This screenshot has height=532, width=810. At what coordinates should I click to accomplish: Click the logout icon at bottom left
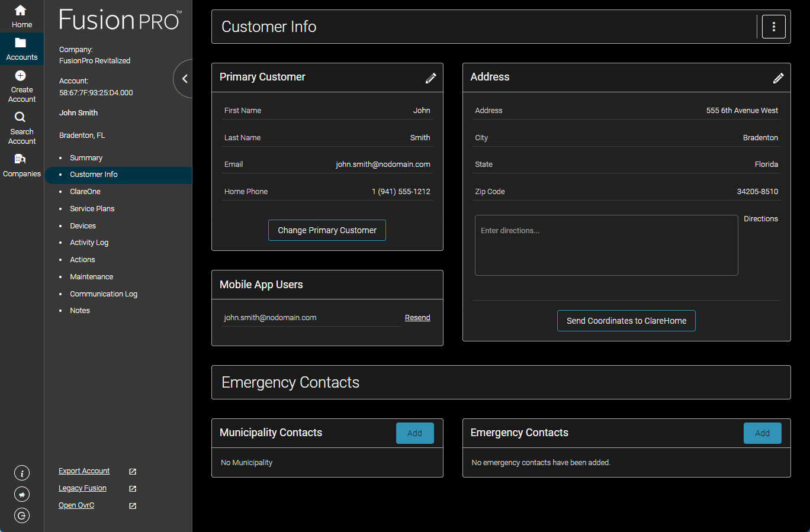[x=21, y=515]
